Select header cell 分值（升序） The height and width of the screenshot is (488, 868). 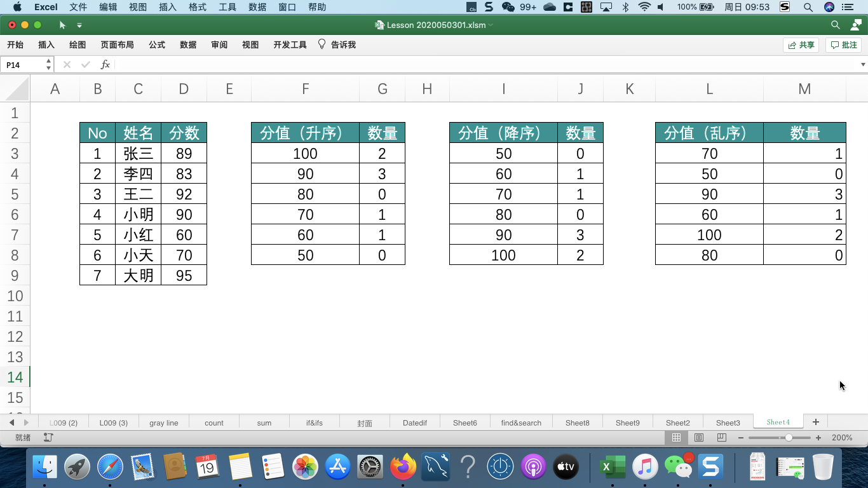pyautogui.click(x=306, y=133)
